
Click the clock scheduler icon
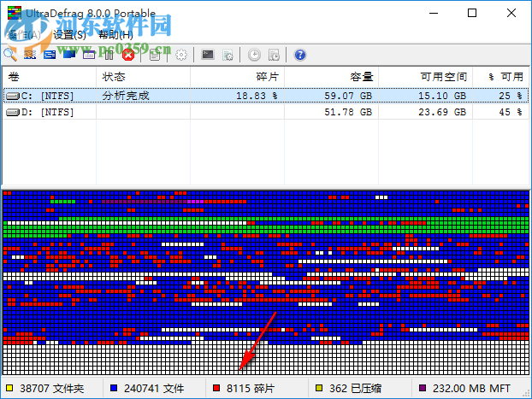click(254, 55)
